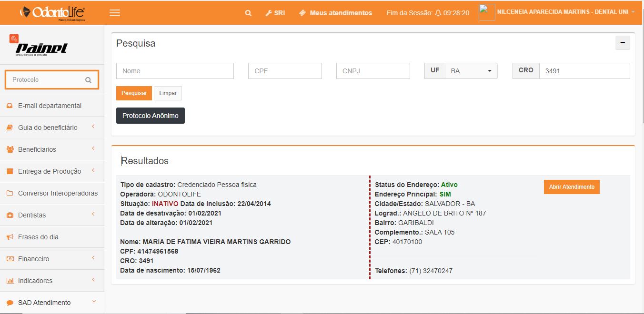
Task: Focus the CNPJ input field
Action: coord(373,71)
